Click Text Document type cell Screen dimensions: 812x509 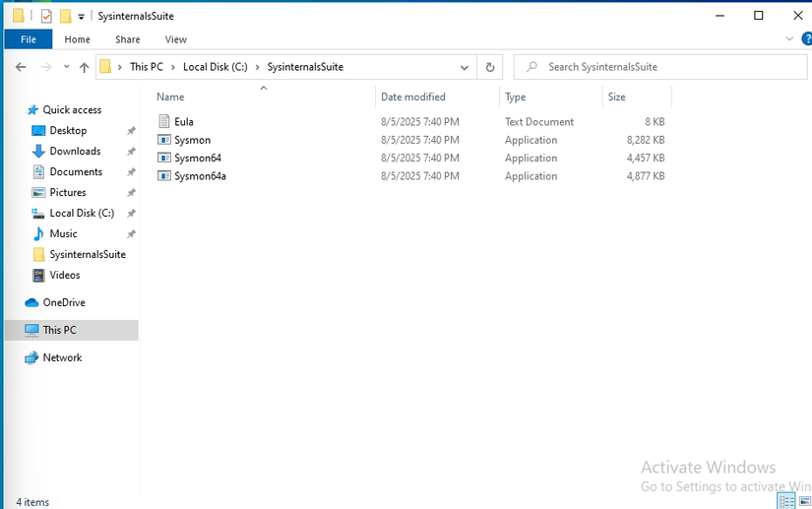(x=539, y=121)
